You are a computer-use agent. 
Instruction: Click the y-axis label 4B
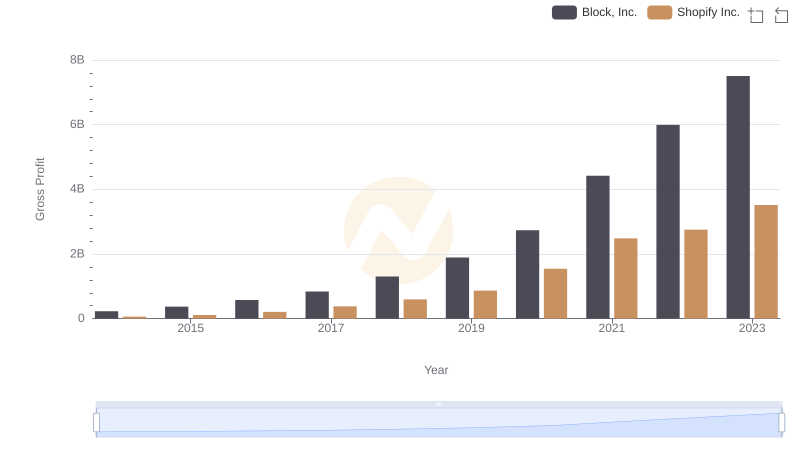click(77, 189)
